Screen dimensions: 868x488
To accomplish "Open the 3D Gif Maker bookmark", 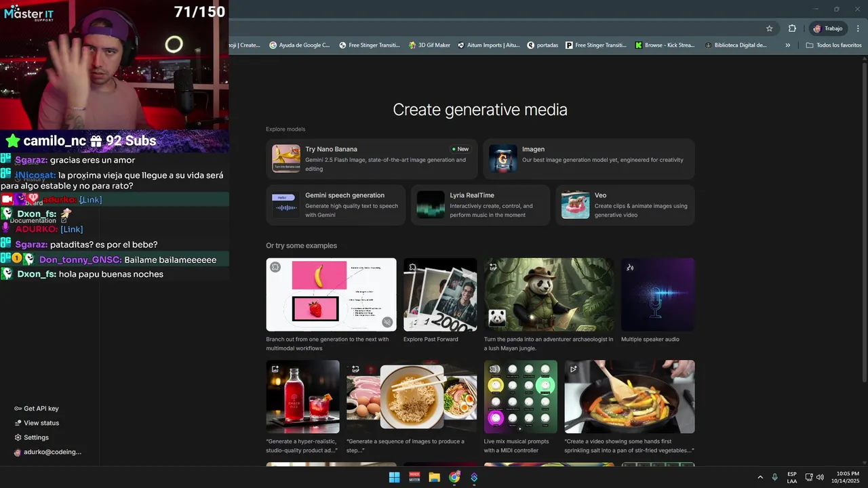I will coord(429,45).
